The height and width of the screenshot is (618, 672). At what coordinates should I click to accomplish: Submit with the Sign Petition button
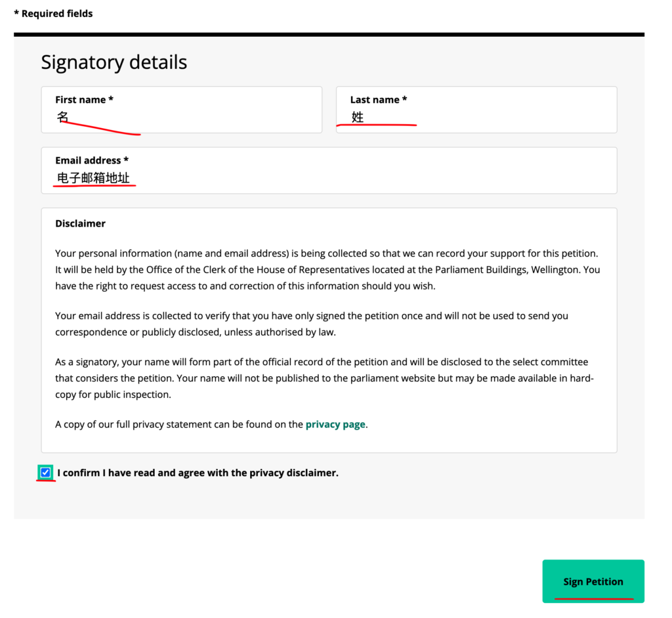[593, 581]
